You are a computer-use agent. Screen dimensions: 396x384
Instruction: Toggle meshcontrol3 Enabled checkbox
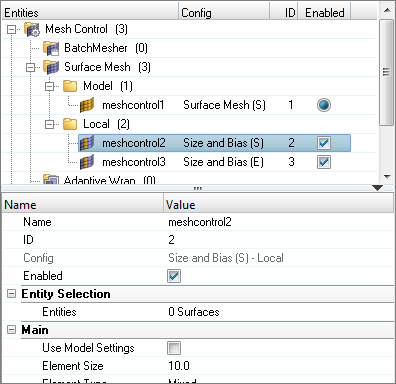[324, 162]
